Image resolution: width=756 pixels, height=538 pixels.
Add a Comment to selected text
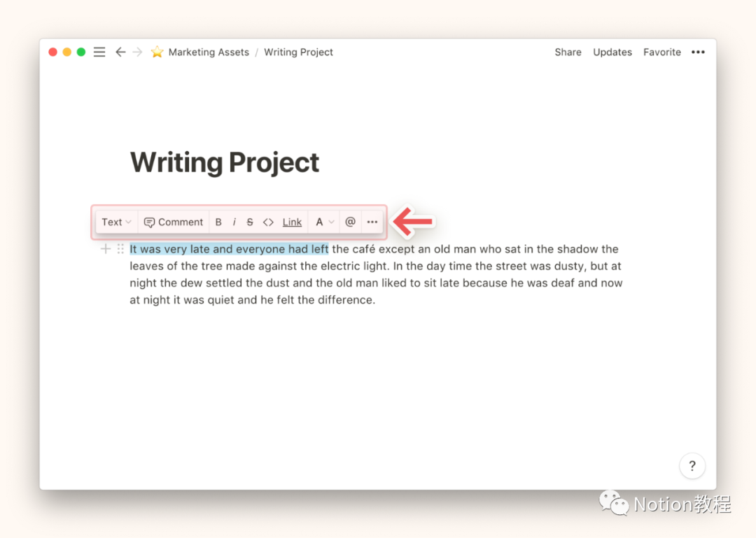pos(174,222)
